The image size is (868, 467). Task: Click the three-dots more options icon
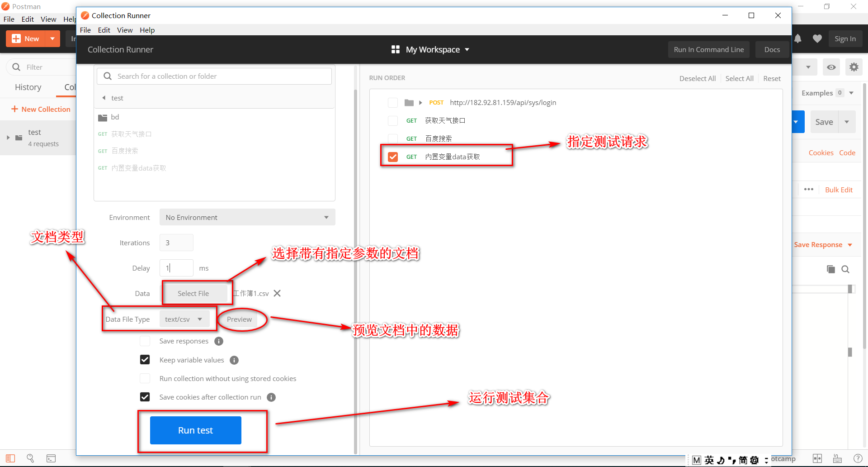point(809,189)
